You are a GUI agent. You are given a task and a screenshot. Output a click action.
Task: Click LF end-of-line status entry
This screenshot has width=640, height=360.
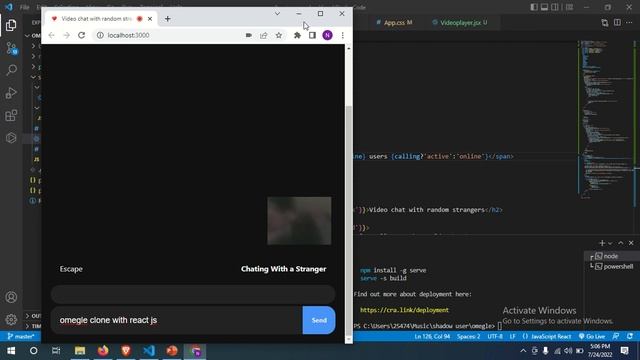point(513,337)
